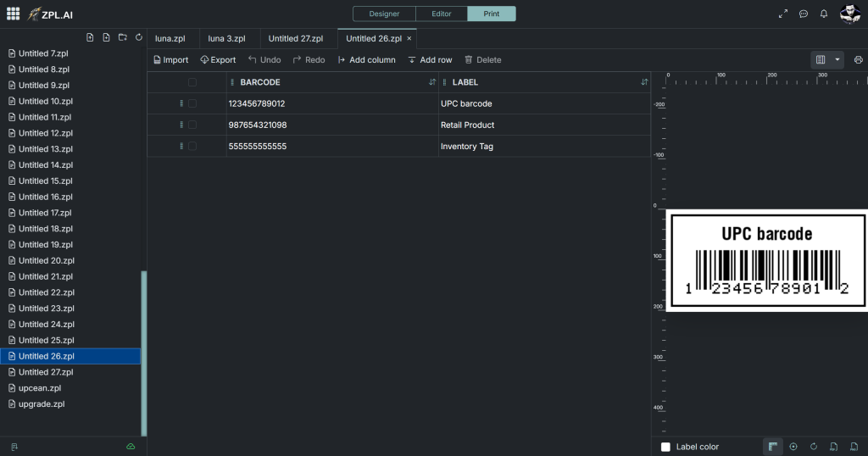Upload a file using sidebar upload icon
The image size is (868, 456).
90,37
